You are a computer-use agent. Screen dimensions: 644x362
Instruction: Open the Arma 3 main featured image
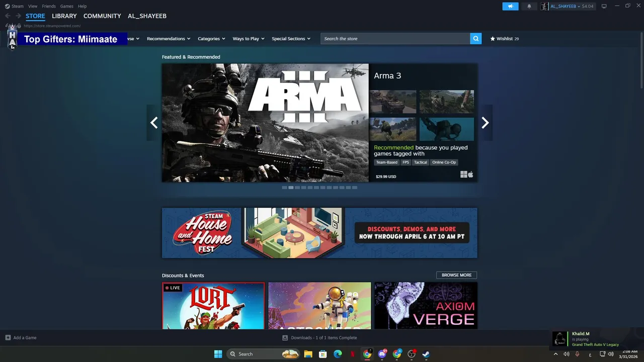[265, 123]
